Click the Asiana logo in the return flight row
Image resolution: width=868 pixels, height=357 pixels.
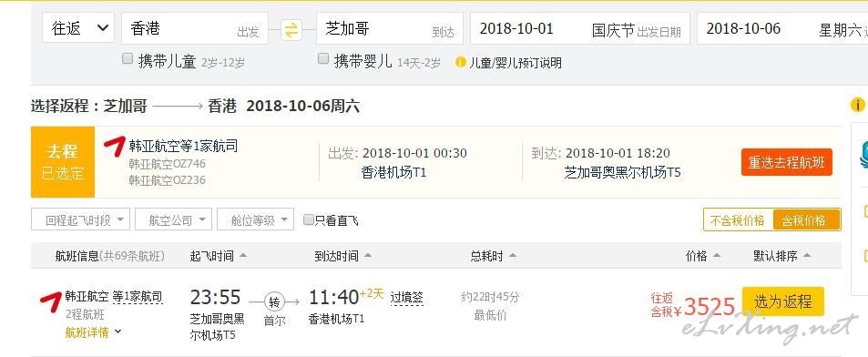point(50,302)
